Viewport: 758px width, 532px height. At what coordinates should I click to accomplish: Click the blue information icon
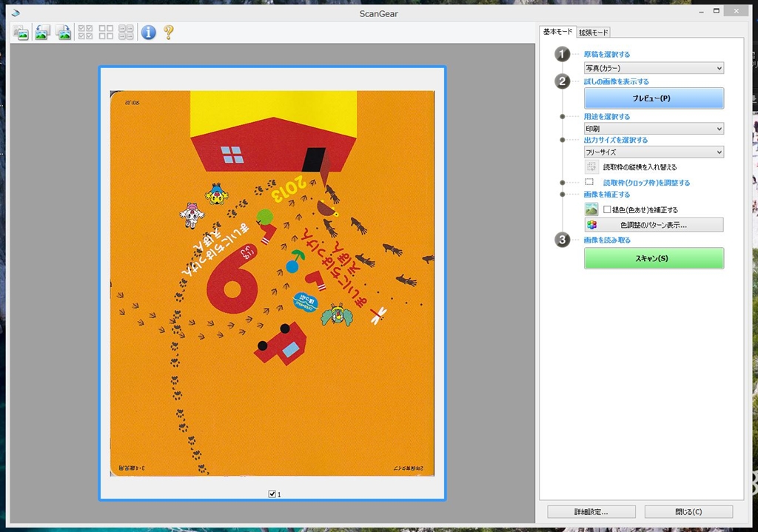point(149,32)
